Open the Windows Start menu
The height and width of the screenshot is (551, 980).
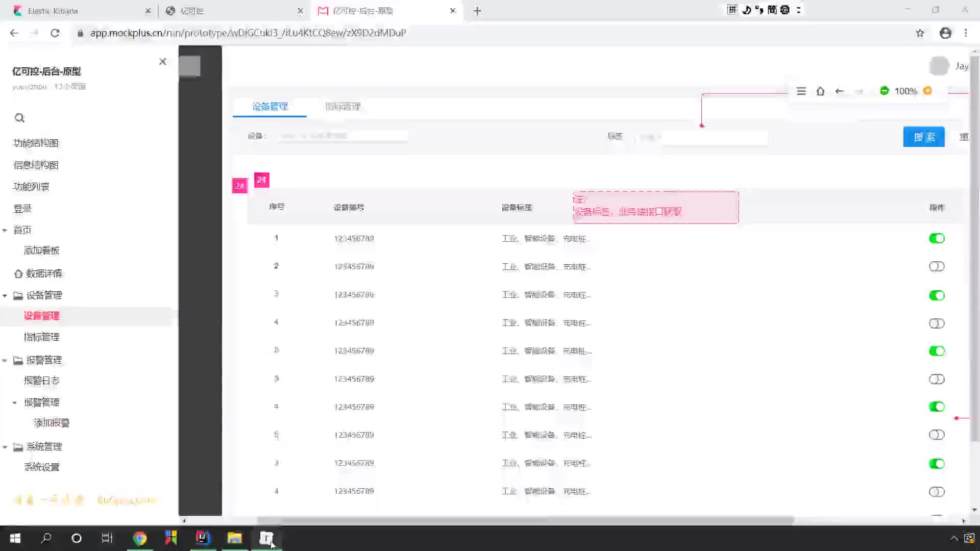(x=15, y=538)
